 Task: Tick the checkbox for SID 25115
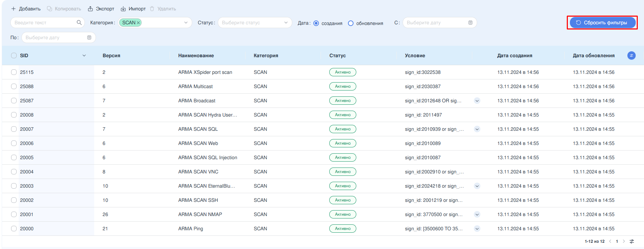14,72
